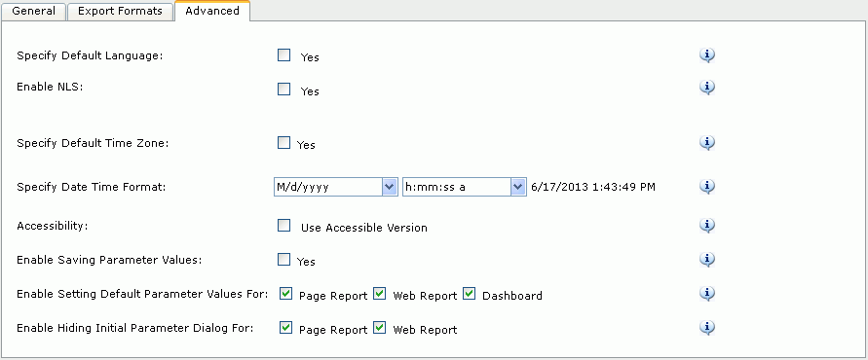Viewport: 868px width, 360px height.
Task: Enable the Specify Default Language checkbox
Action: [284, 54]
